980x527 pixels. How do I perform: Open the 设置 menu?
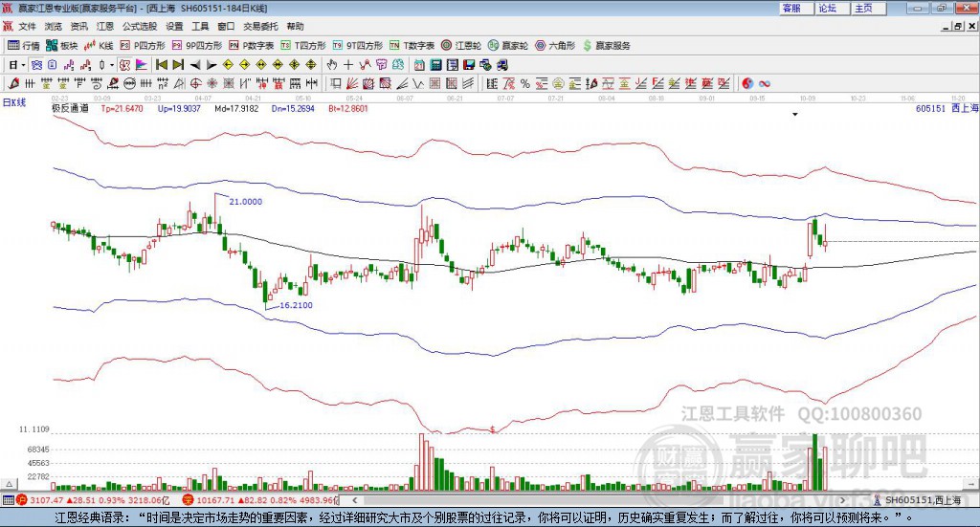coord(174,26)
